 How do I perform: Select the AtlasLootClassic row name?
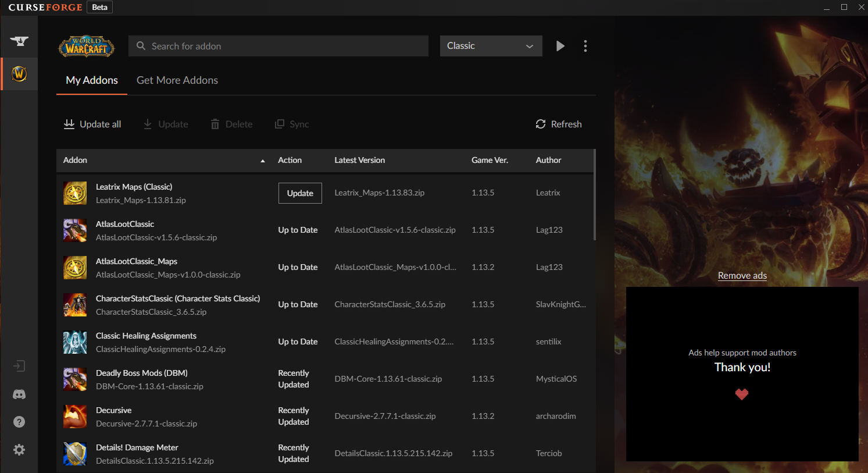(125, 224)
